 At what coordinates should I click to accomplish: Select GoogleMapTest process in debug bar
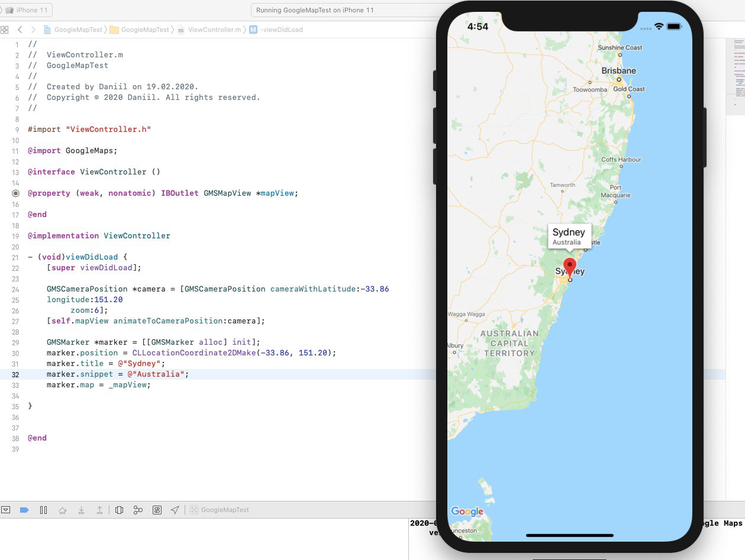point(220,510)
